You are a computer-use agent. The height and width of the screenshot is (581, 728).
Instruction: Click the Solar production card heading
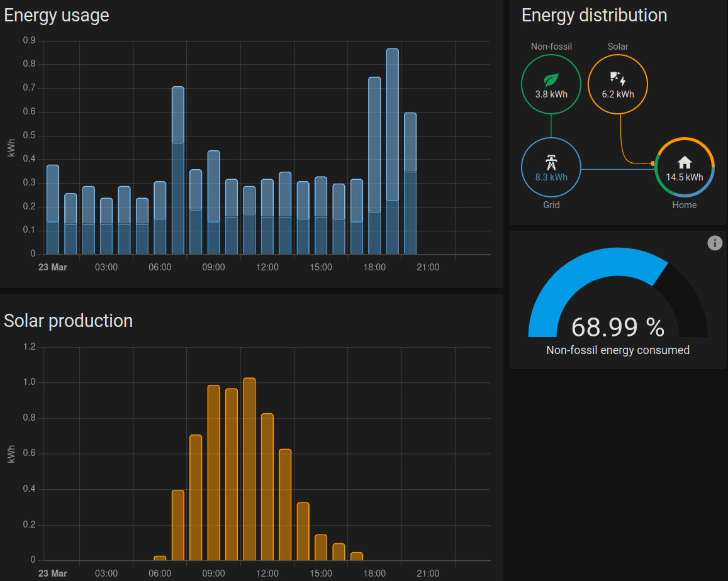pos(68,321)
